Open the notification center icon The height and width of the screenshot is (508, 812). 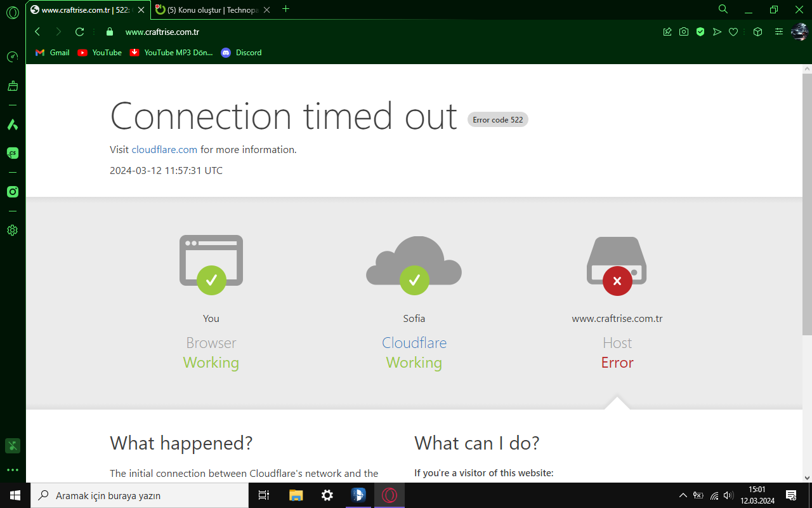(x=791, y=495)
